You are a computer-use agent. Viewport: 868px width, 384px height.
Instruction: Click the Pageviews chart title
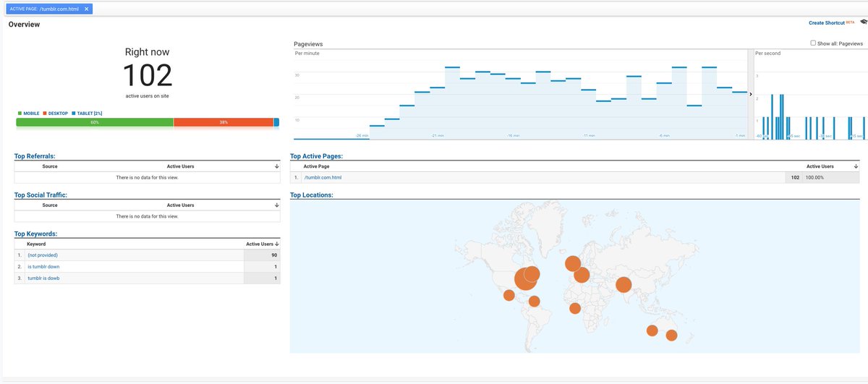point(308,44)
